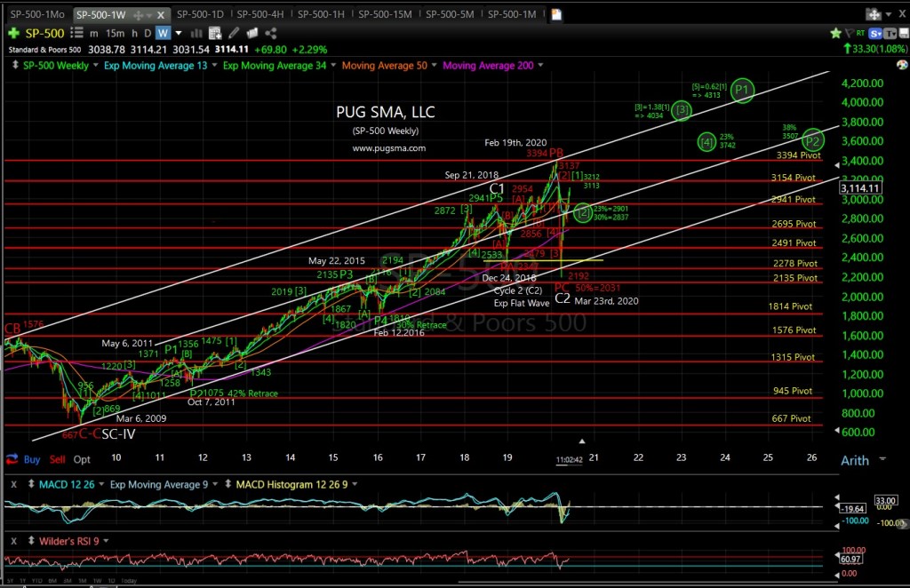
Task: Expand the timeframe dropdown arrow after W
Action: (x=178, y=33)
